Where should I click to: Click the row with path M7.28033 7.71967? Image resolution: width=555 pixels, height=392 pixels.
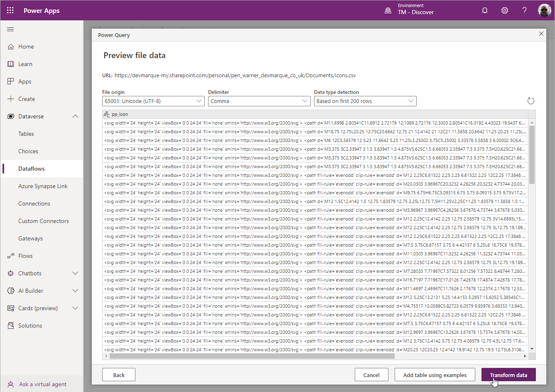315,271
